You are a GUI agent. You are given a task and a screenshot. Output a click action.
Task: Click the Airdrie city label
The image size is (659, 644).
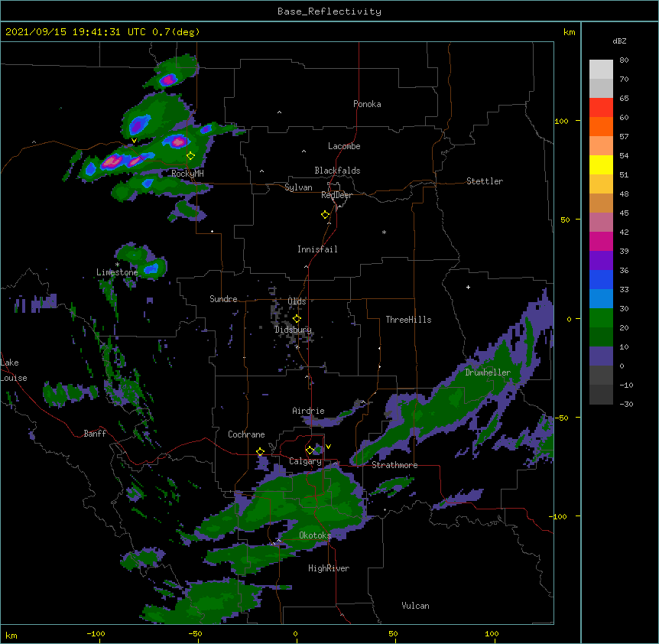tap(309, 411)
